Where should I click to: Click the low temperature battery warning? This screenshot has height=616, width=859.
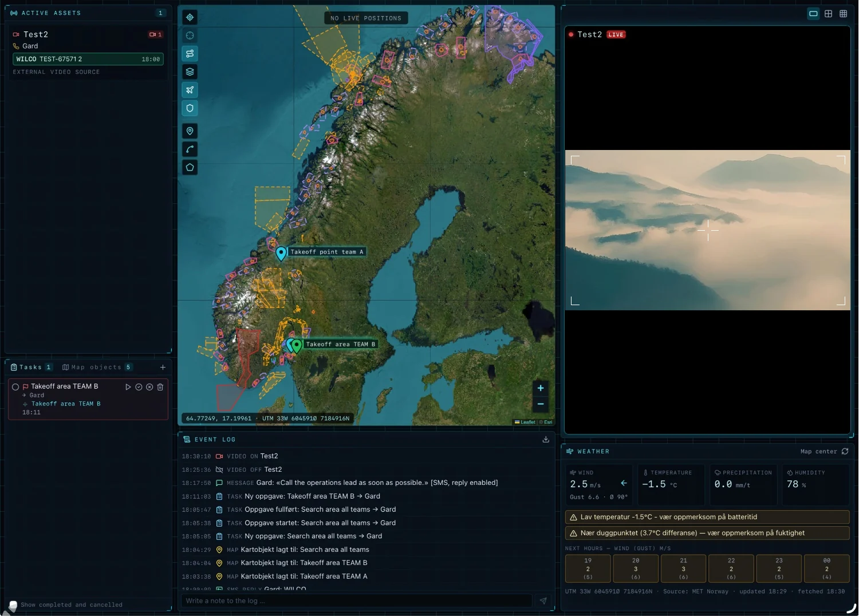pyautogui.click(x=707, y=518)
